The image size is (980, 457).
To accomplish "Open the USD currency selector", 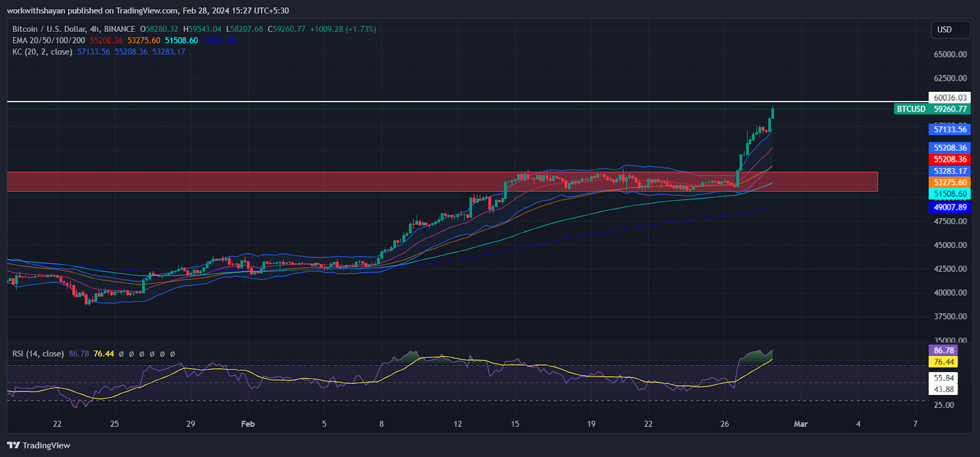I will 951,29.
